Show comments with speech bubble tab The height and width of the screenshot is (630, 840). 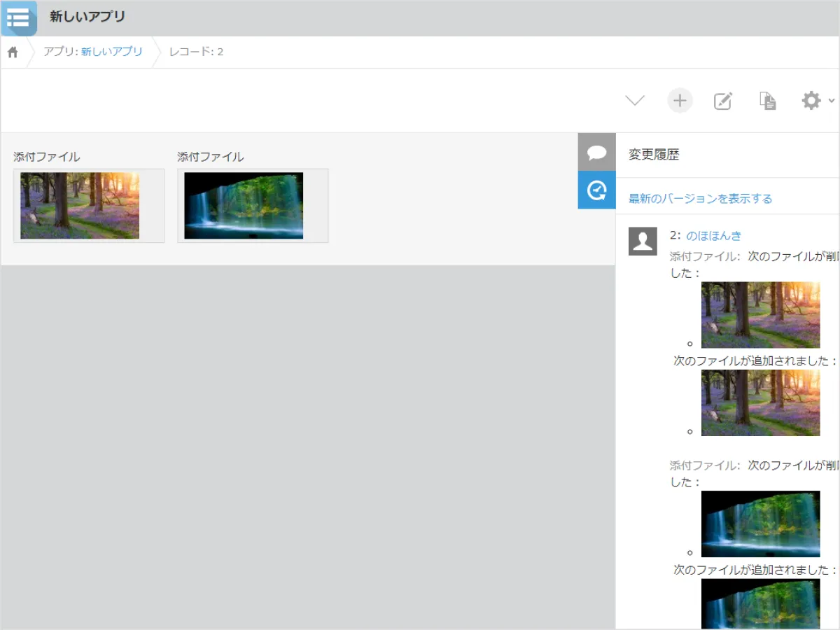(596, 153)
